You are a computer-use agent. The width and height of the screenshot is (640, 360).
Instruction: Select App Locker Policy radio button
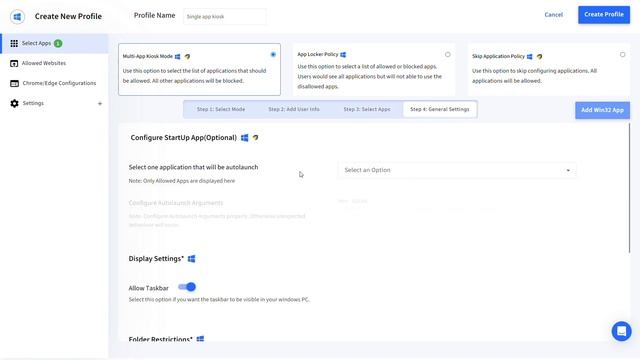(448, 54)
